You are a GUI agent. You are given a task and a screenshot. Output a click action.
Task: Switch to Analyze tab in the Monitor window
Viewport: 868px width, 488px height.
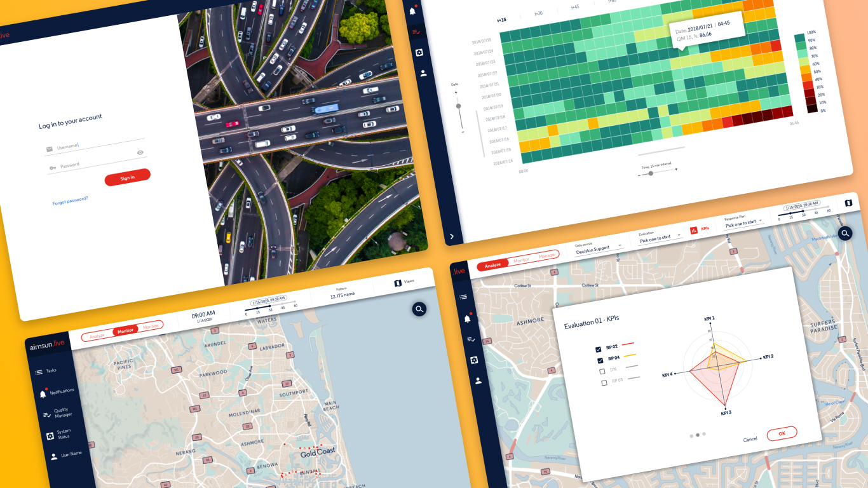tap(97, 335)
